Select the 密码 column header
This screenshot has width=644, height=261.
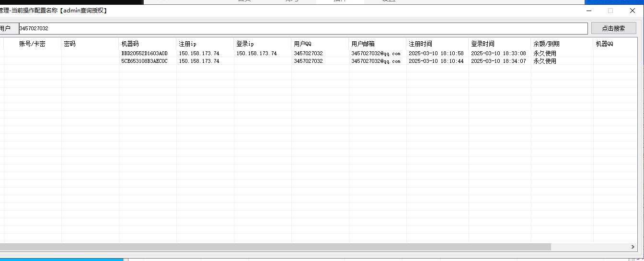click(x=90, y=44)
